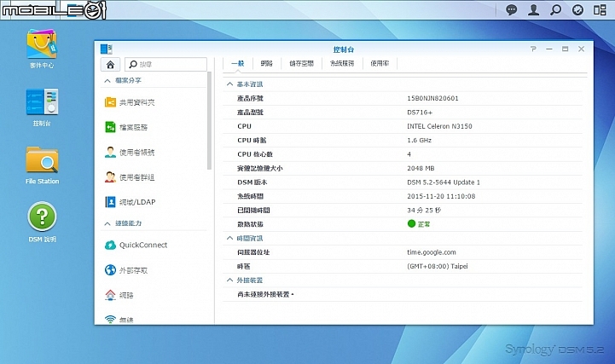Collapse the 時間資訊 time information section

(229, 238)
